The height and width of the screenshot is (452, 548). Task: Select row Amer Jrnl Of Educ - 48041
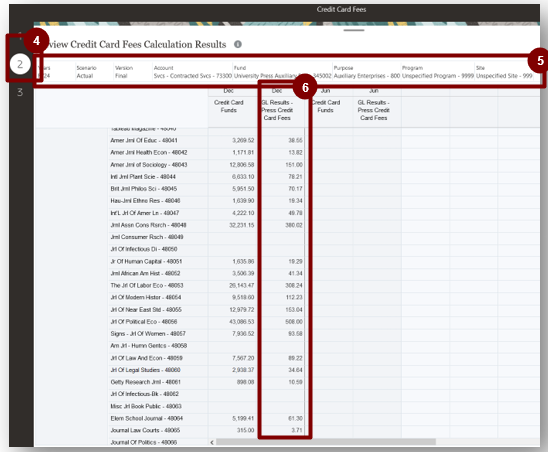coord(144,141)
